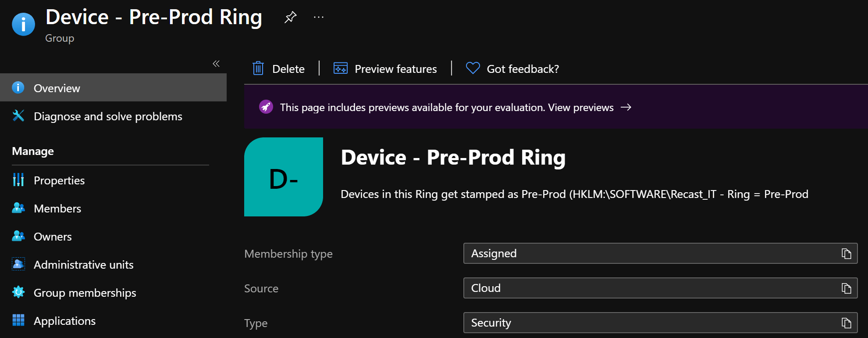This screenshot has height=338, width=868.
Task: Copy the Type value
Action: tap(846, 323)
